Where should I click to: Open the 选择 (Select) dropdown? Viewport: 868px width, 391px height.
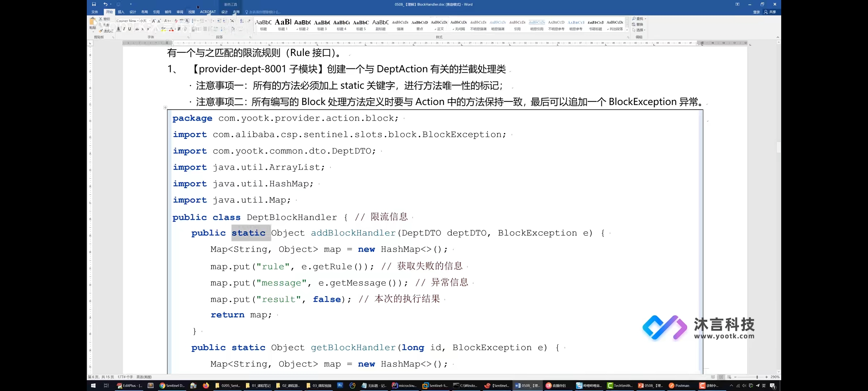(639, 30)
